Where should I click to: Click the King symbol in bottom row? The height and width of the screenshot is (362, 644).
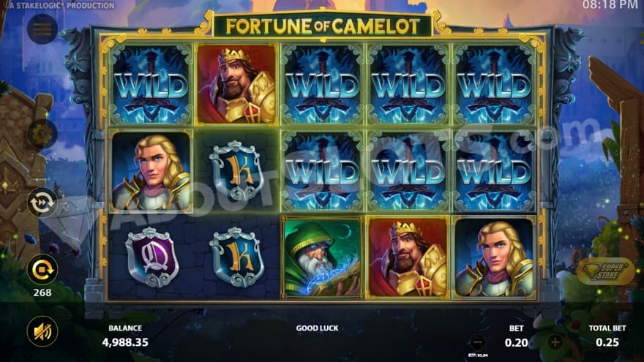point(408,258)
